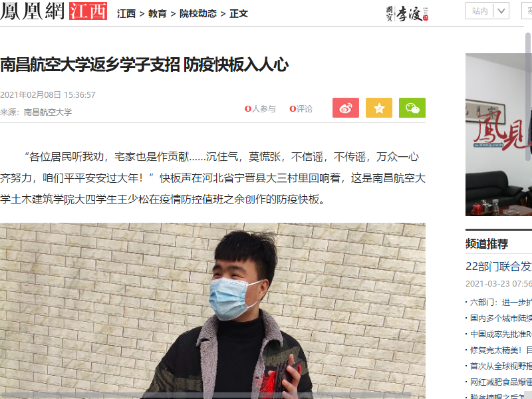Screen dimensions: 532x399
Task: Click the yellow star favorite icon
Action: [x=378, y=108]
